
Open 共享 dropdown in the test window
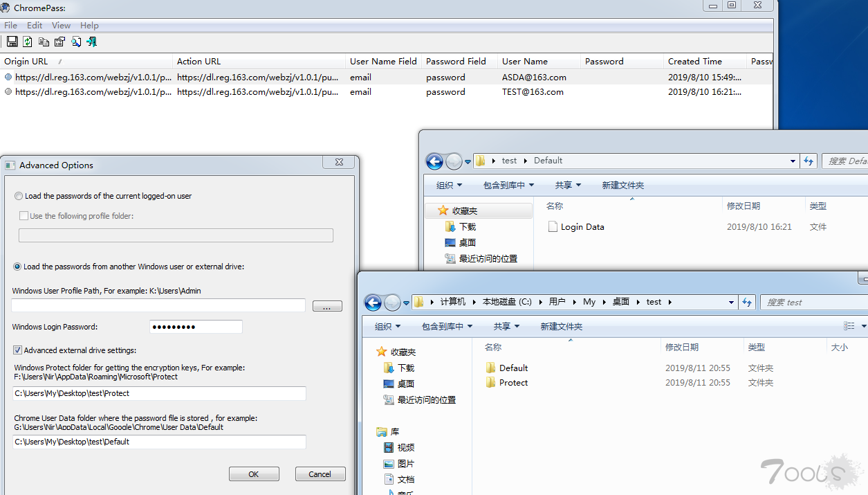tap(506, 326)
